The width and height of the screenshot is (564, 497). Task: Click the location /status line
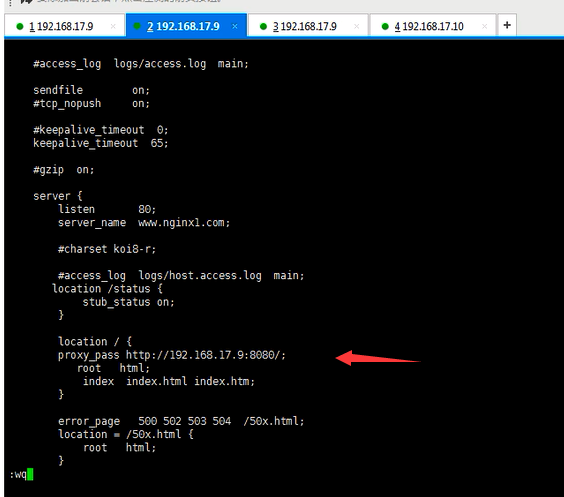tap(107, 289)
